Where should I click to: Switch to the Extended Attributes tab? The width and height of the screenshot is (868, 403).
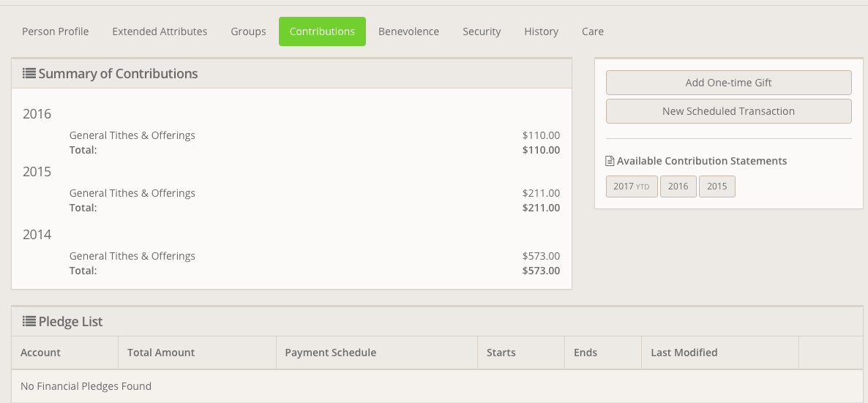click(160, 31)
